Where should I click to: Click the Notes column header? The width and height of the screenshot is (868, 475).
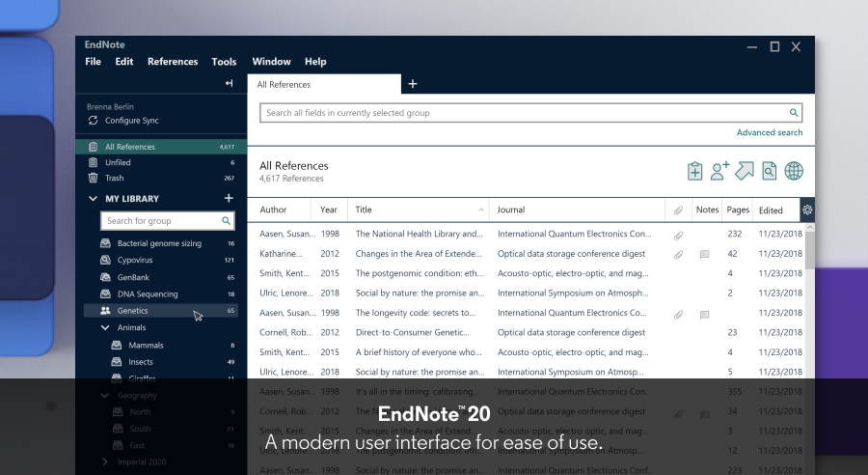point(707,210)
